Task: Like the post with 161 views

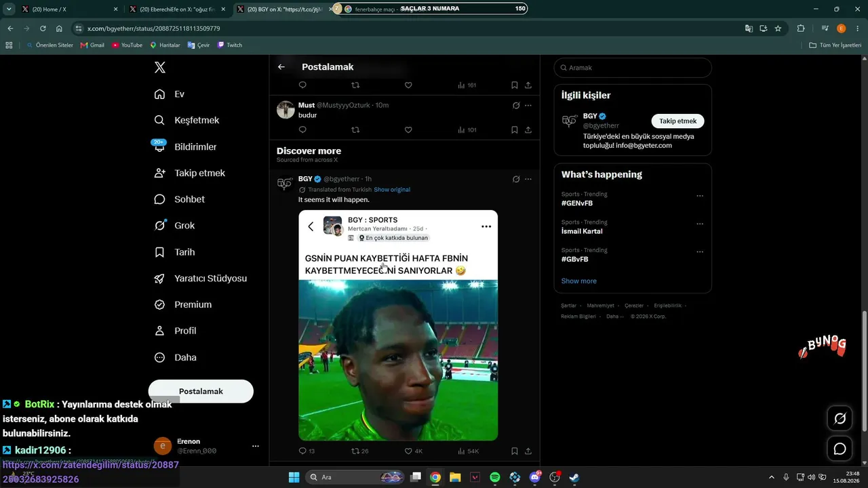Action: 408,85
